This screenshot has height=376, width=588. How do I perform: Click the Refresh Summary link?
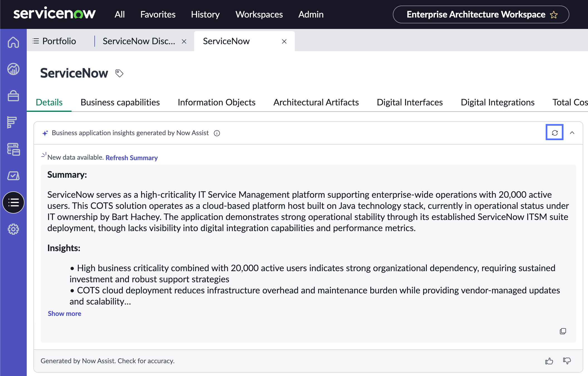click(132, 158)
